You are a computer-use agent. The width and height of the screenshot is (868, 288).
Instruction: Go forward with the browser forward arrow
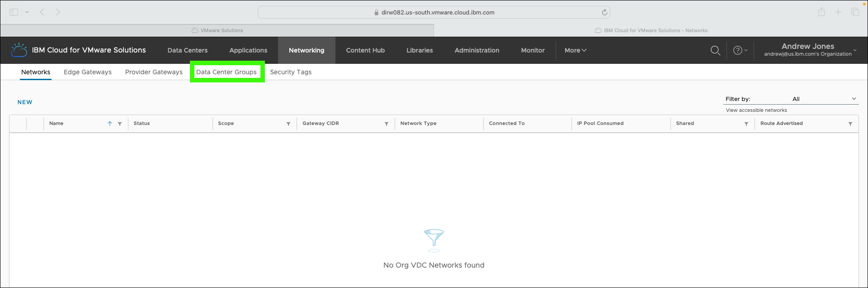[x=58, y=12]
